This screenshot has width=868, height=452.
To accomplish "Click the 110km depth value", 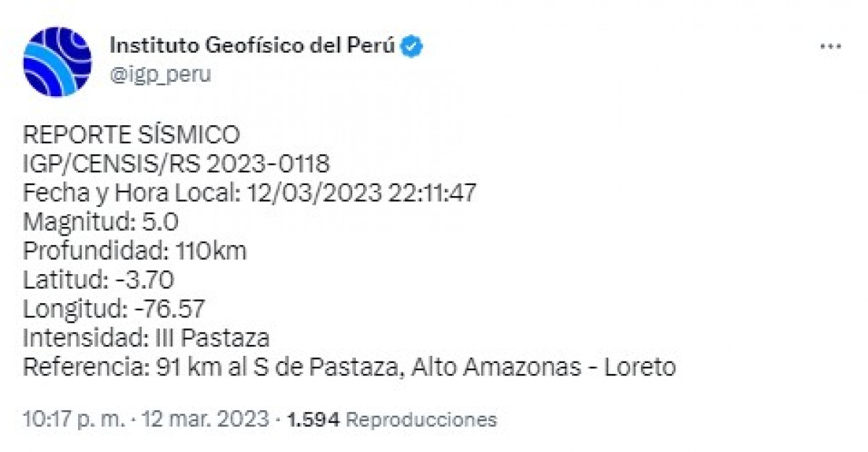I will point(211,251).
